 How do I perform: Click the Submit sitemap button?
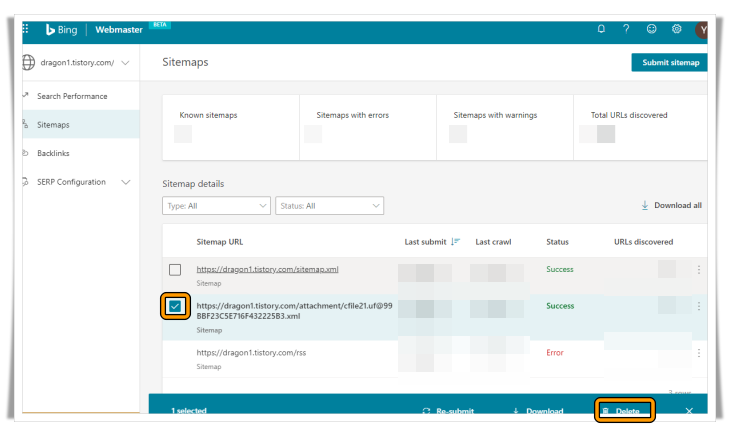669,62
